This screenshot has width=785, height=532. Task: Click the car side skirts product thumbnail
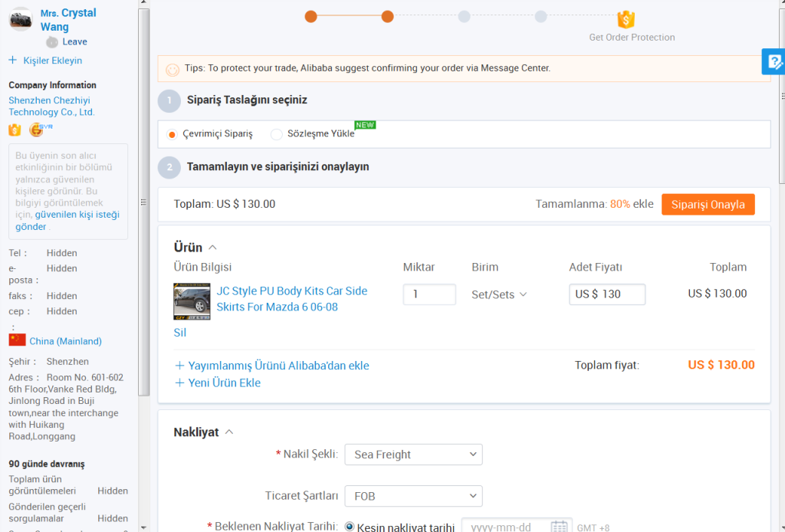[x=192, y=301]
